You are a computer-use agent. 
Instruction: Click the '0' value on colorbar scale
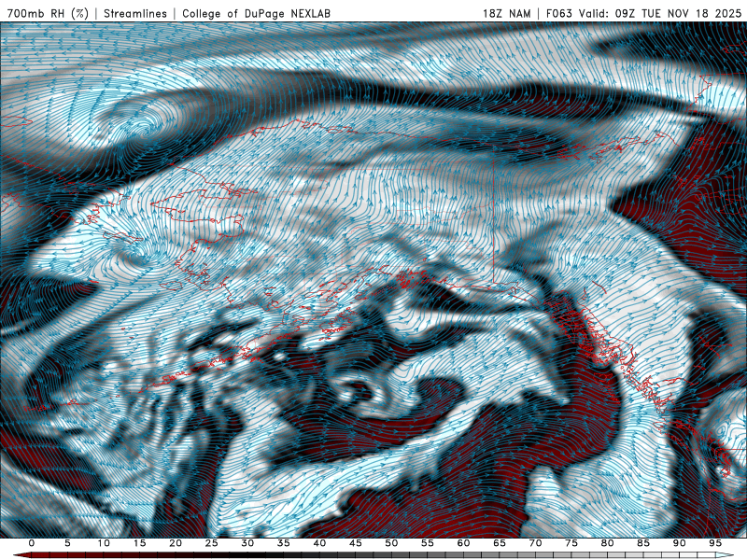[x=32, y=543]
